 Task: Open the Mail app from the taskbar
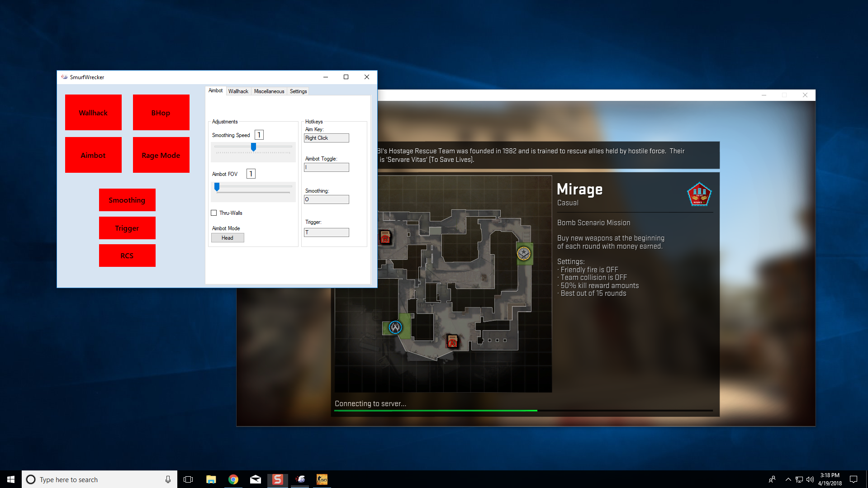(256, 479)
